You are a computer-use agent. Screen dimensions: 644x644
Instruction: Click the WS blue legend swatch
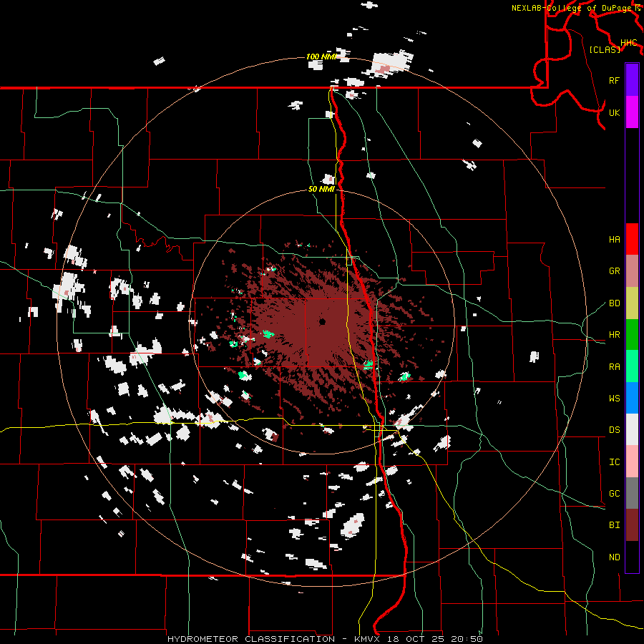click(632, 398)
